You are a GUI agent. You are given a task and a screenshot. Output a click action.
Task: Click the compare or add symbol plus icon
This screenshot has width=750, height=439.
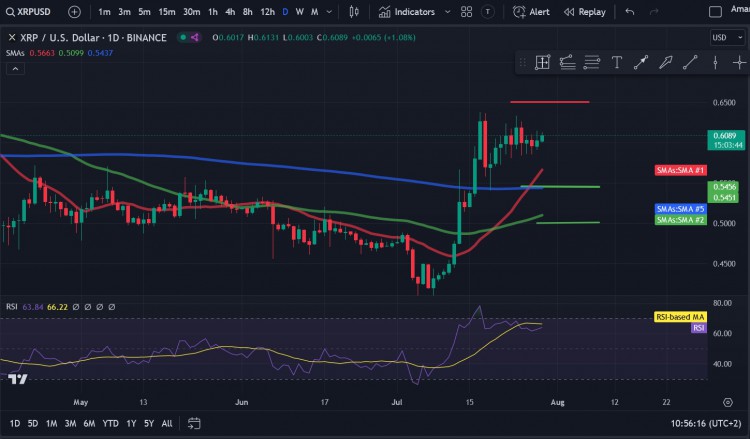click(74, 11)
